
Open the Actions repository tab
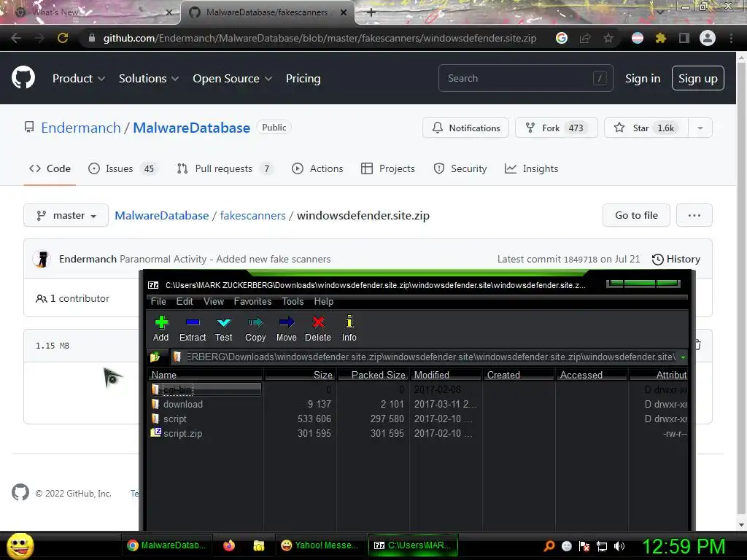317,168
